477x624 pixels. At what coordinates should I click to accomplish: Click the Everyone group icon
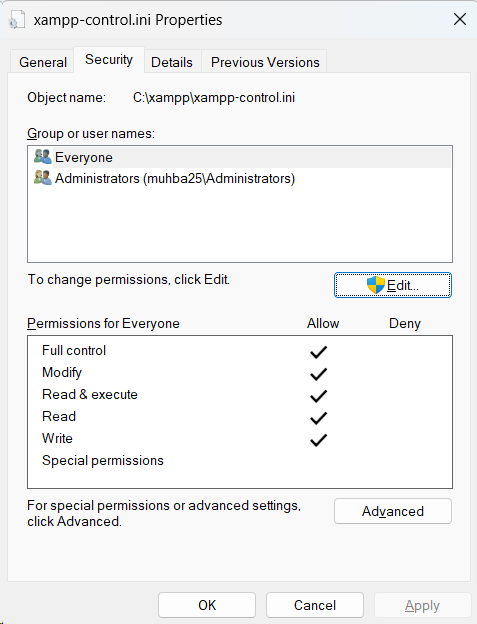(x=43, y=157)
